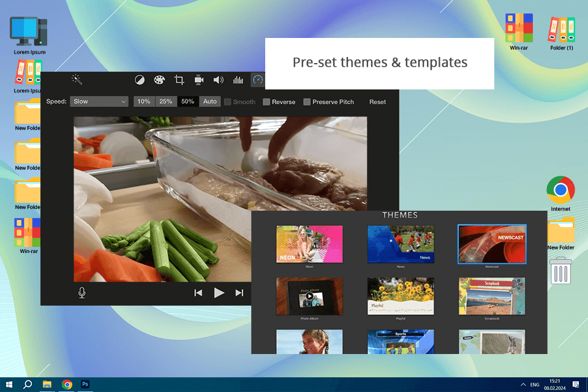
Task: Open the Recycle Bin desktop icon
Action: pyautogui.click(x=561, y=271)
